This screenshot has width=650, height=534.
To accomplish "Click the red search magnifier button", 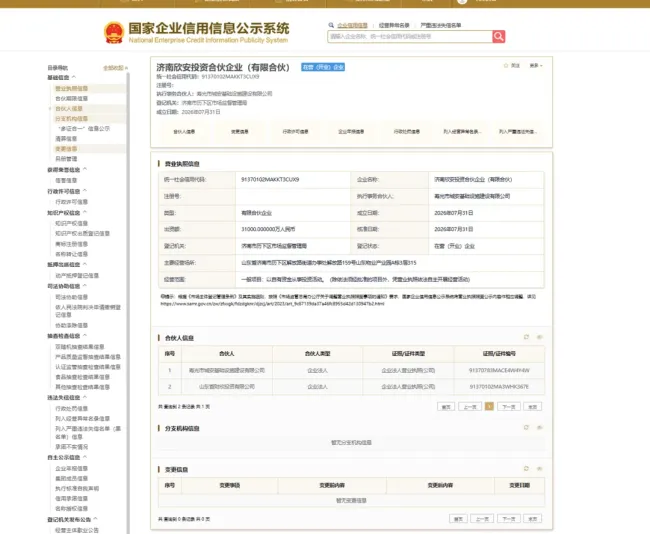I will click(499, 36).
